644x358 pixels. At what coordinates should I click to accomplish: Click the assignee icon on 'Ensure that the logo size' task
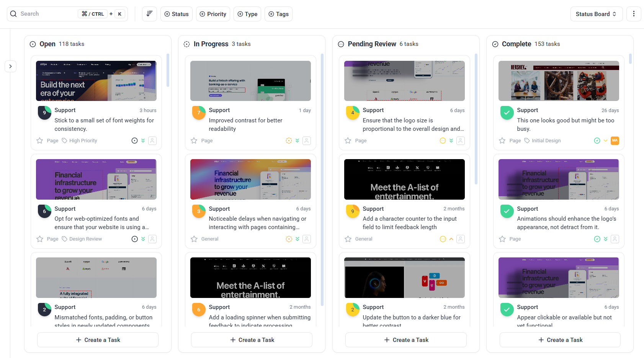pyautogui.click(x=461, y=141)
